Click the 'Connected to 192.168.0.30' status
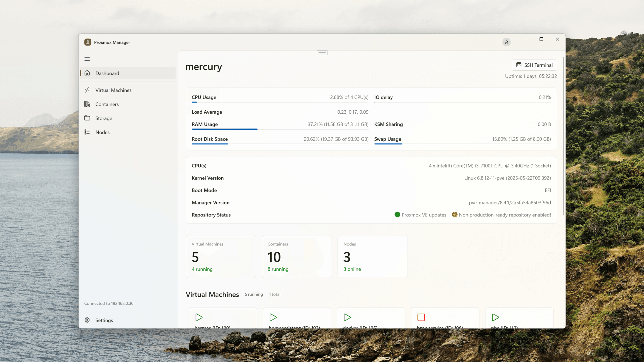Image resolution: width=644 pixels, height=362 pixels. pos(109,303)
